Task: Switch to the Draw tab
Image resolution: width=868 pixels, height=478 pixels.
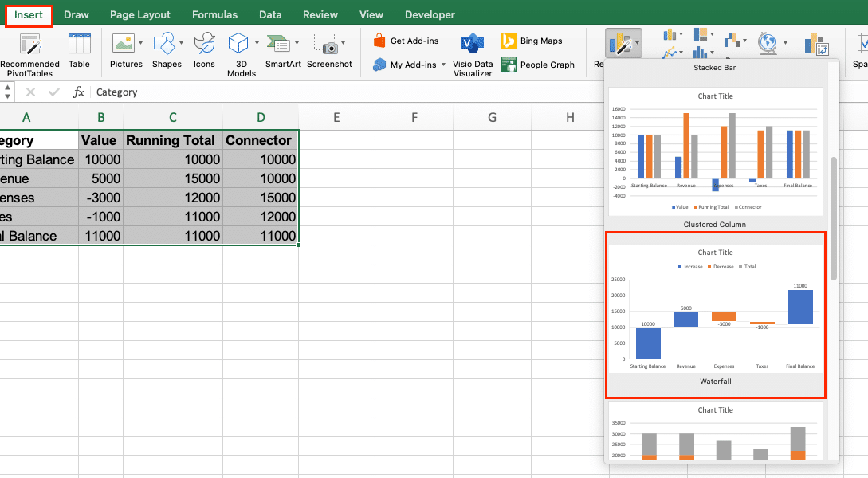Action: tap(77, 15)
